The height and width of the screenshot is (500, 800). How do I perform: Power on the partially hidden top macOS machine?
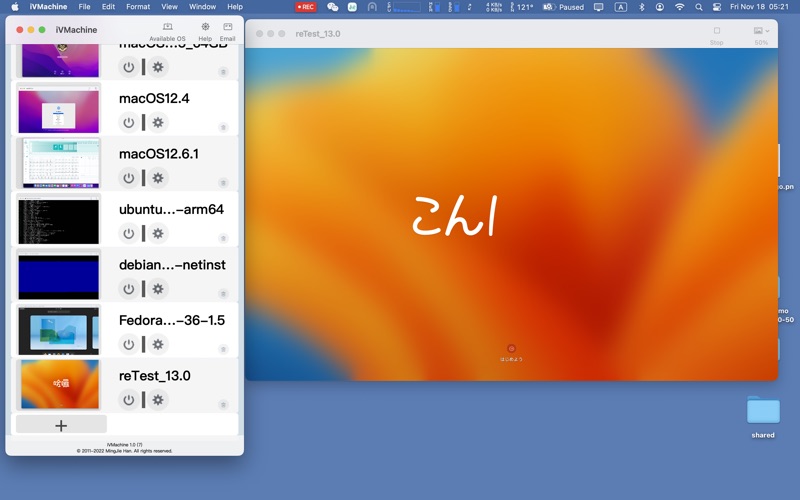(x=129, y=67)
